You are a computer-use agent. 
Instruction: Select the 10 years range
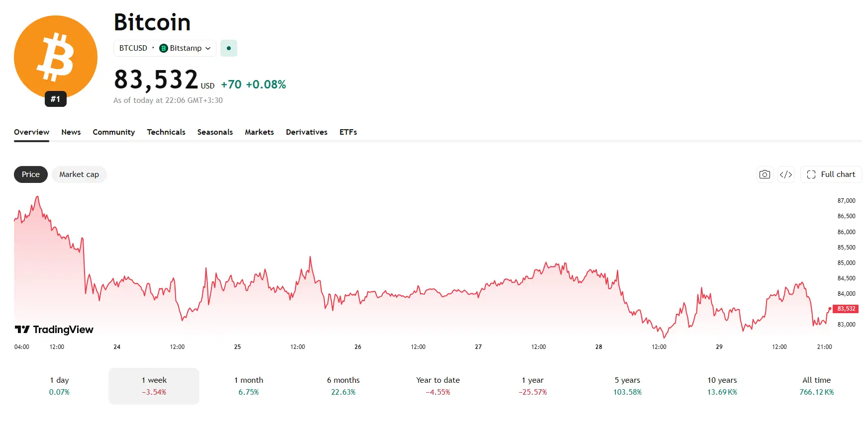click(x=722, y=386)
